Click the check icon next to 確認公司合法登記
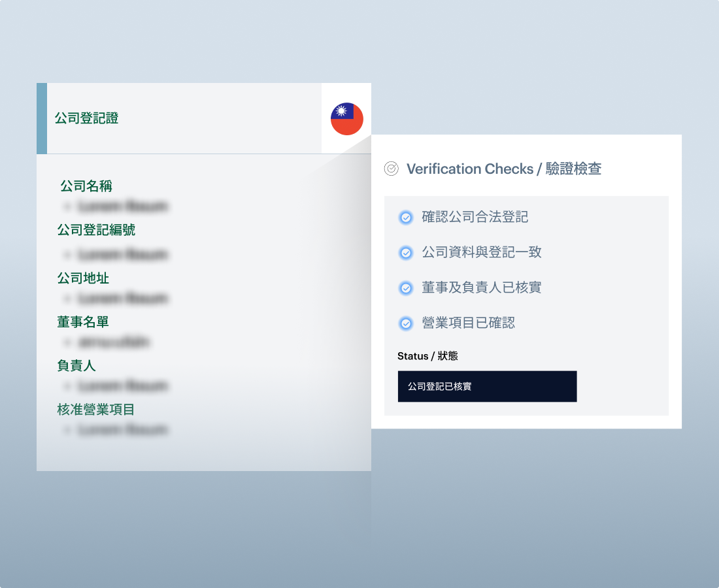The width and height of the screenshot is (719, 588). point(406,218)
